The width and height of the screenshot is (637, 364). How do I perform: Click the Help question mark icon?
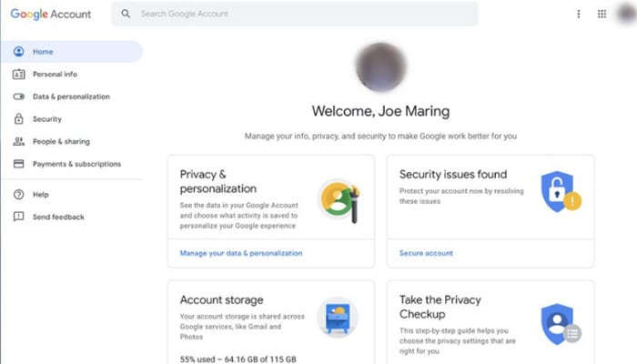click(19, 195)
